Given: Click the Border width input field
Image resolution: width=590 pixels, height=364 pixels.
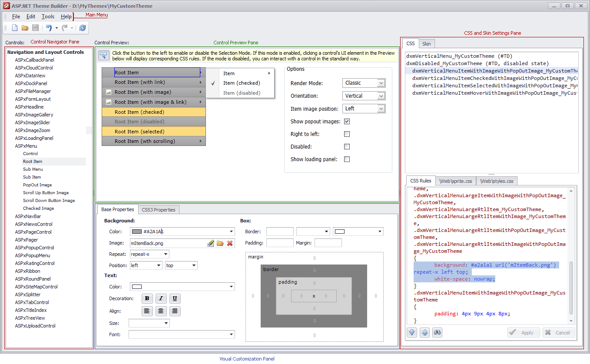Looking at the screenshot, I should coord(280,232).
